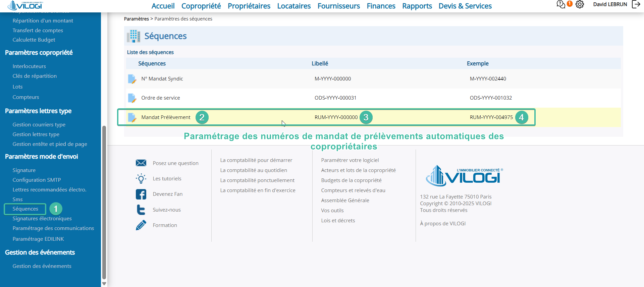Open the Devis & Services menu
644x287 pixels.
465,6
